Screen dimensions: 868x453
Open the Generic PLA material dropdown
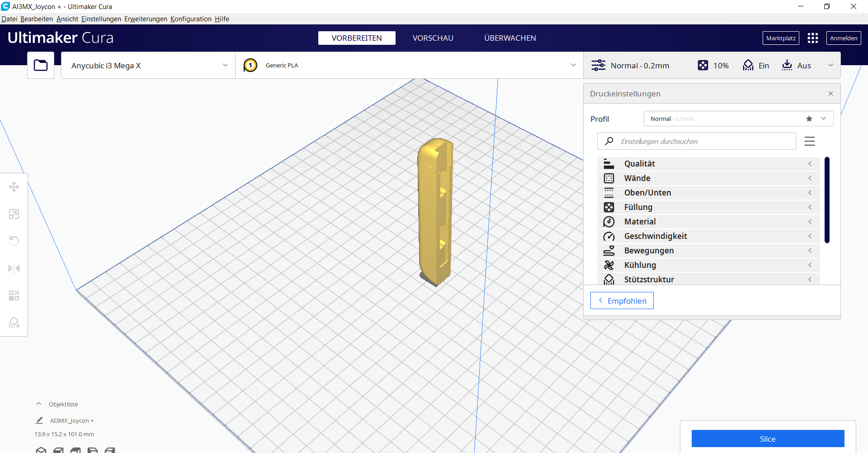[x=409, y=65]
